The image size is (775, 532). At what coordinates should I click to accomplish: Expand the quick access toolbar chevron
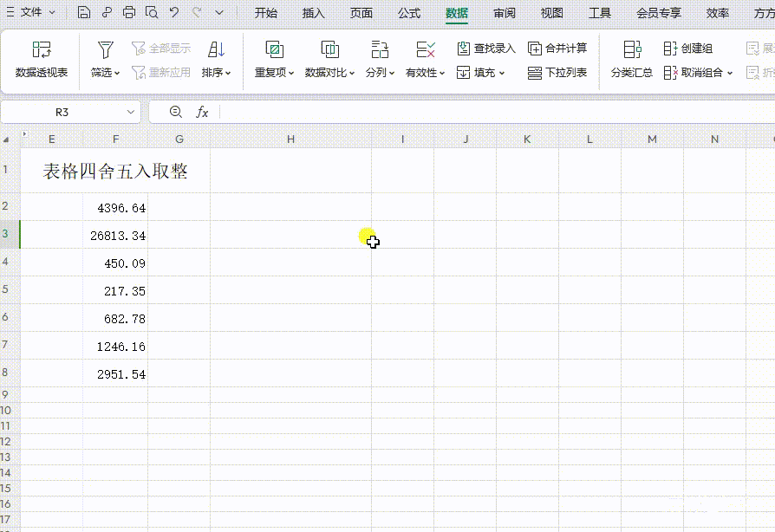(219, 12)
